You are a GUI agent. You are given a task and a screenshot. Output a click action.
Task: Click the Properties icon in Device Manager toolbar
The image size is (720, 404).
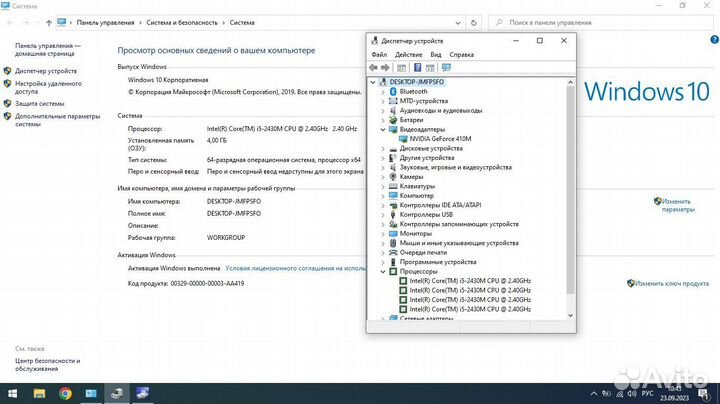[x=401, y=67]
